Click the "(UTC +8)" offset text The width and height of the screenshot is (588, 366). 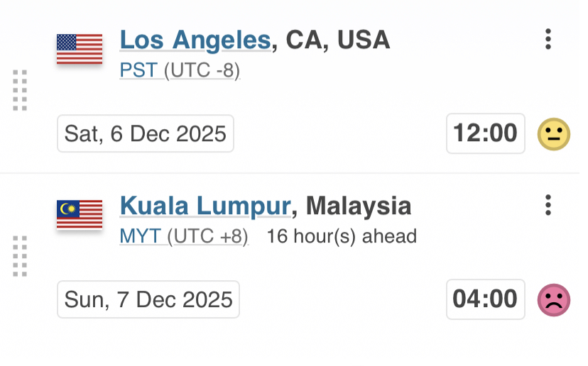coord(209,236)
